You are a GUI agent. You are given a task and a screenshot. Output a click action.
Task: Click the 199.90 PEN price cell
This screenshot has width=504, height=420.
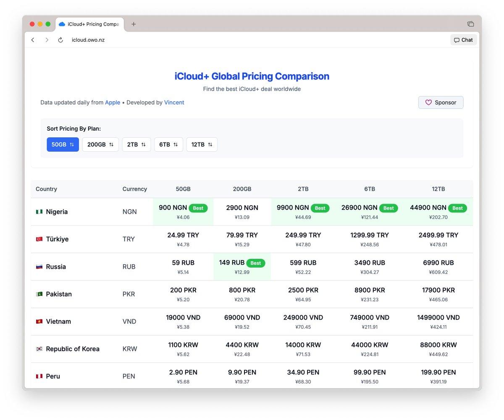coord(438,376)
